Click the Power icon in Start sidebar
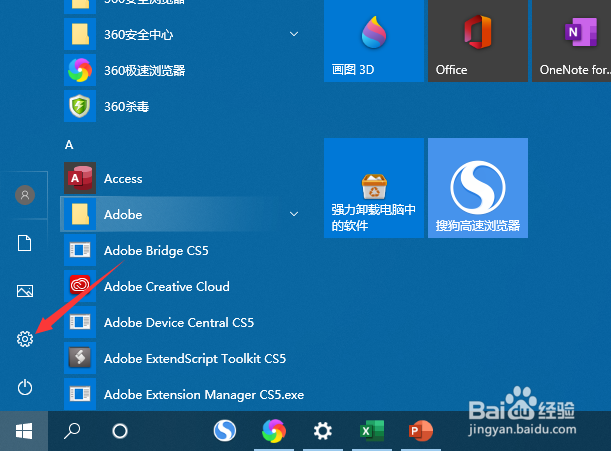611x451 pixels. (x=25, y=387)
